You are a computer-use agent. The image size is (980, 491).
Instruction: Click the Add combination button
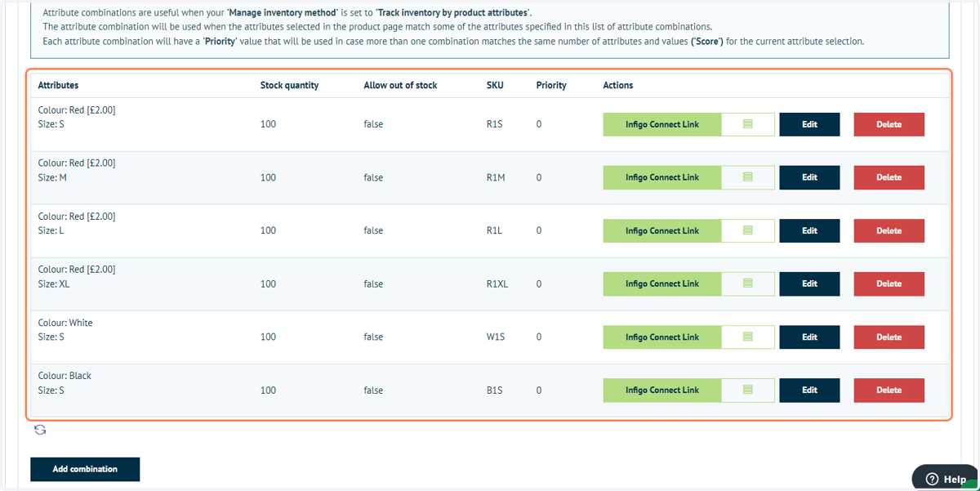(85, 469)
